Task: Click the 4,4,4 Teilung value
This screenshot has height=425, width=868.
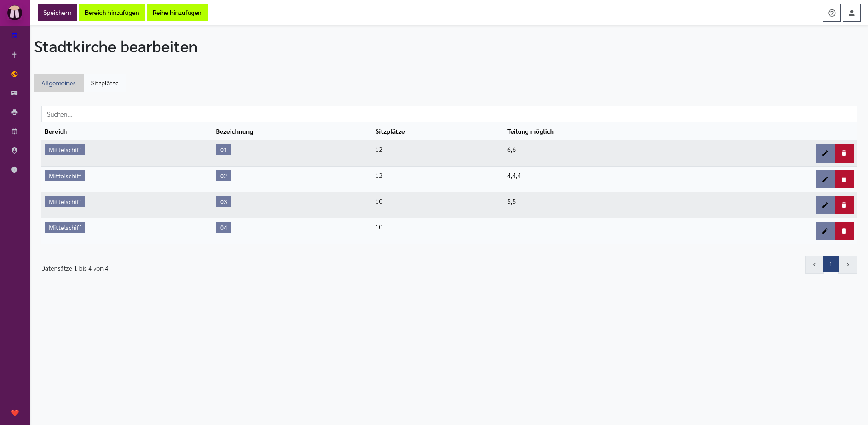Action: (514, 176)
